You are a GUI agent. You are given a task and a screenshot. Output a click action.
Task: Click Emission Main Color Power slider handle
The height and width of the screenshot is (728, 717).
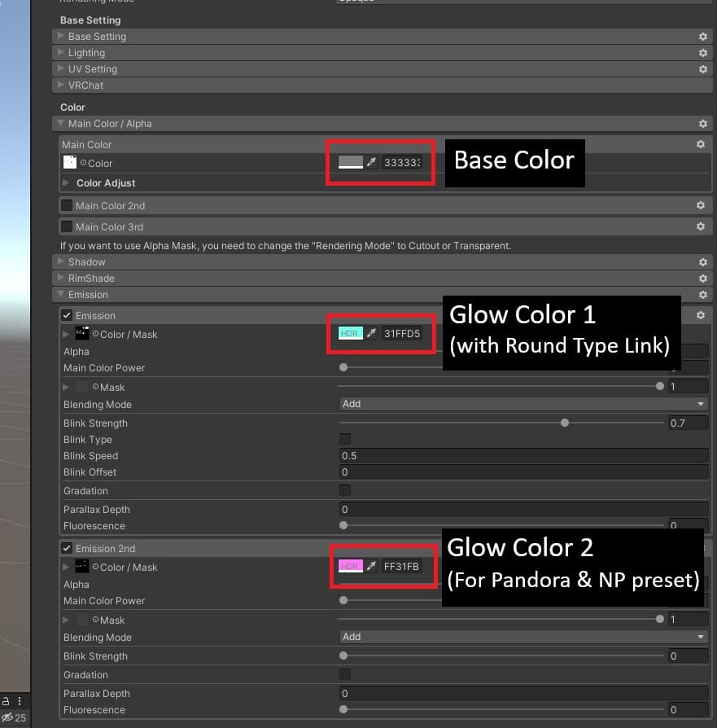click(343, 367)
